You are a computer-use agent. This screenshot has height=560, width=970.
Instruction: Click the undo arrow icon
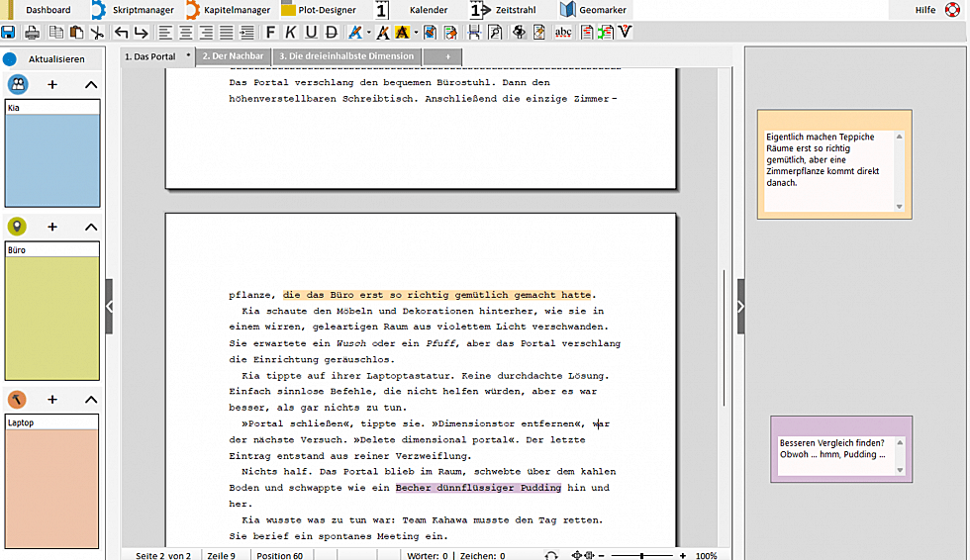(x=121, y=32)
